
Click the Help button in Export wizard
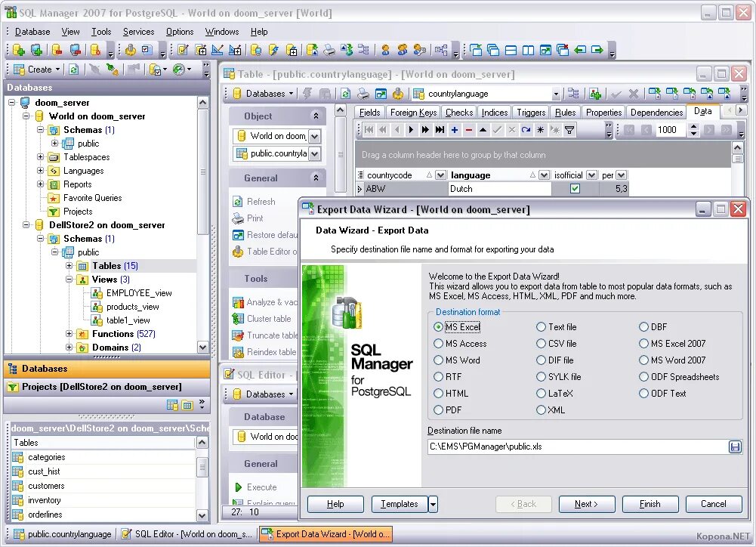(335, 504)
